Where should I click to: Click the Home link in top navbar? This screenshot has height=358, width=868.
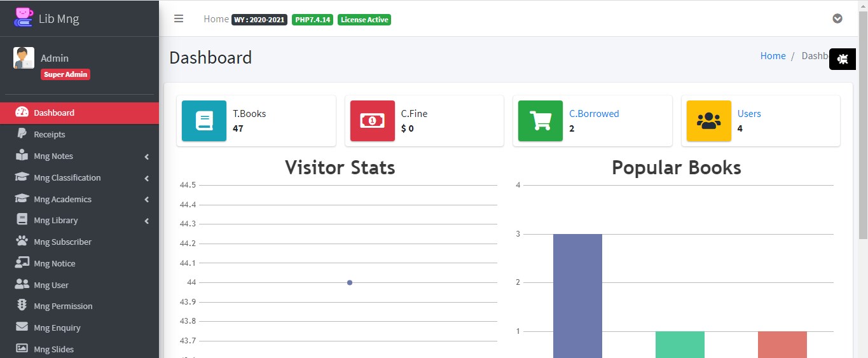[216, 19]
